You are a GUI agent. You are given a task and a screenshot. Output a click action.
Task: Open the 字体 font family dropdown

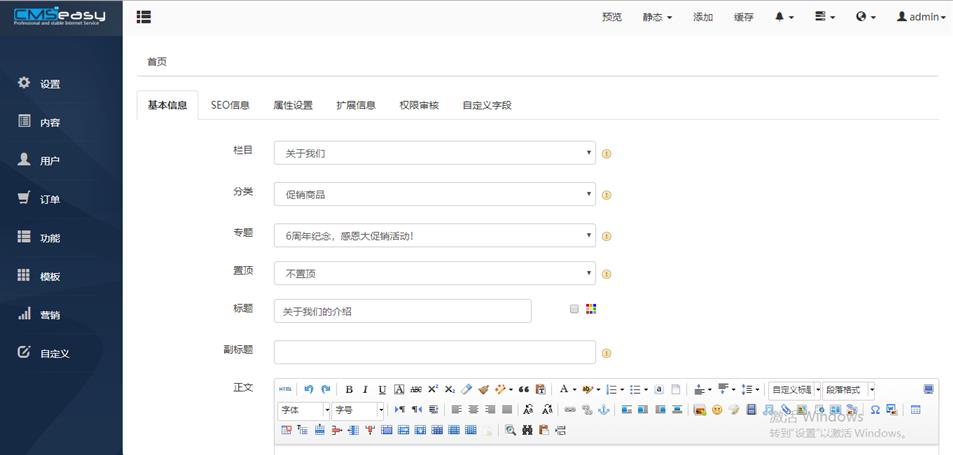click(x=304, y=410)
